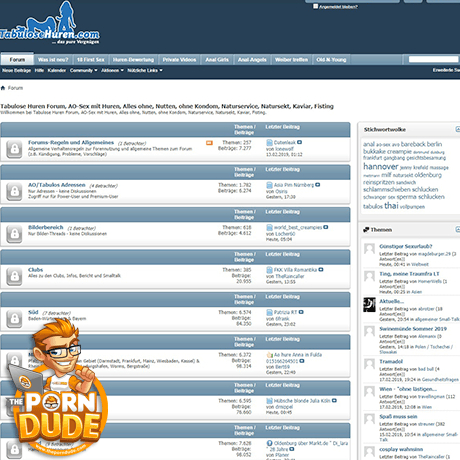Click the lock icon beside Bilderbereich
This screenshot has height=460, width=460.
click(x=14, y=234)
